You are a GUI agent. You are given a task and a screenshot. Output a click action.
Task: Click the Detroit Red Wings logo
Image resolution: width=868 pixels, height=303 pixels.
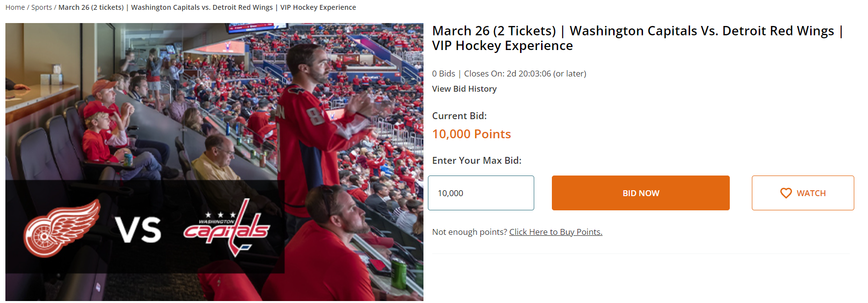click(61, 228)
